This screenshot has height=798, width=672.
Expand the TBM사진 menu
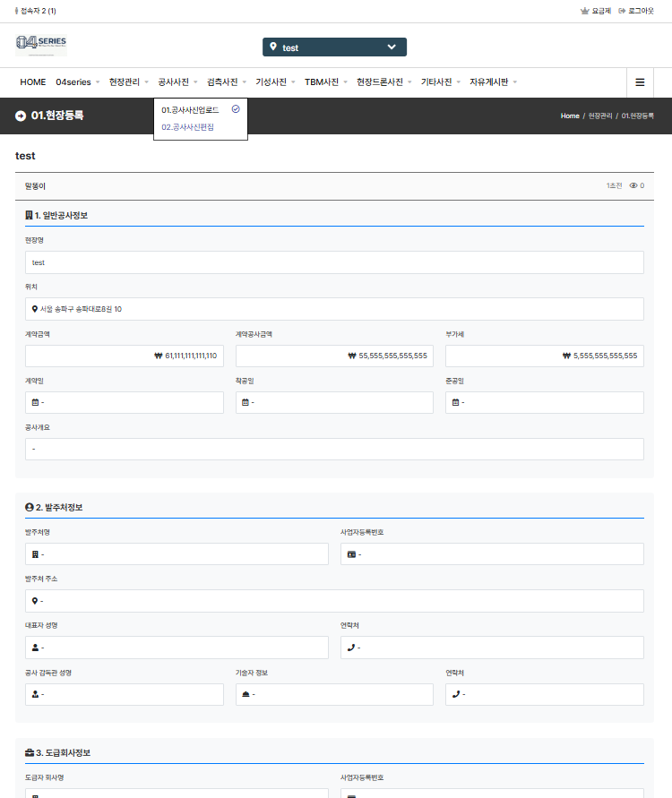pos(326,82)
